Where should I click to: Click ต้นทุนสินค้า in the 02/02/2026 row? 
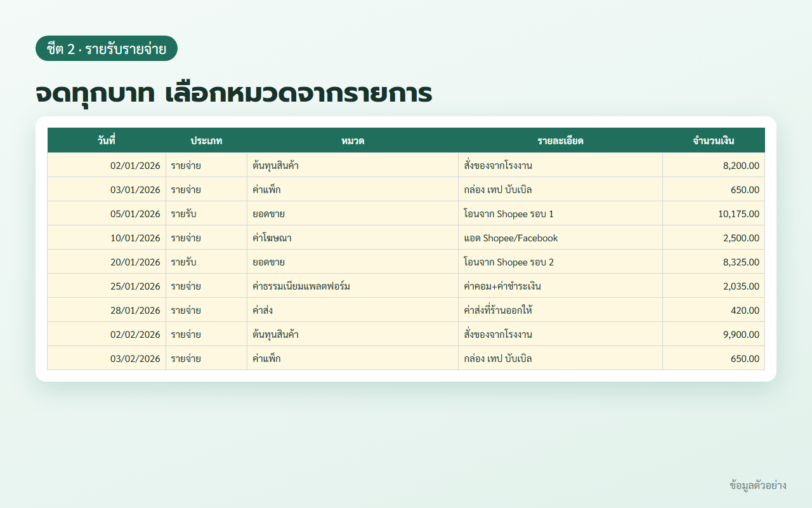(x=353, y=334)
